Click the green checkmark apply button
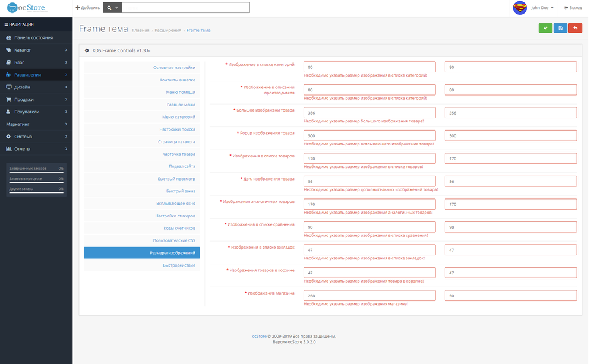 tap(545, 28)
